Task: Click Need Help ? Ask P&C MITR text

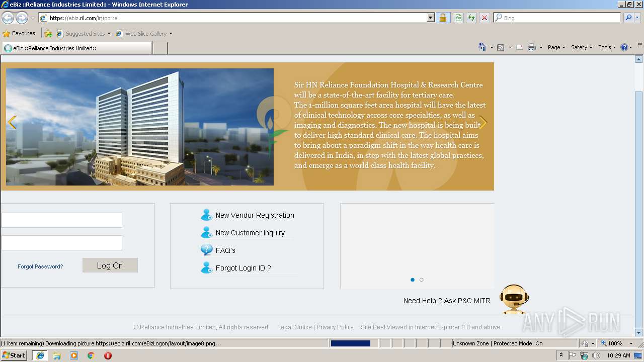Action: [447, 301]
